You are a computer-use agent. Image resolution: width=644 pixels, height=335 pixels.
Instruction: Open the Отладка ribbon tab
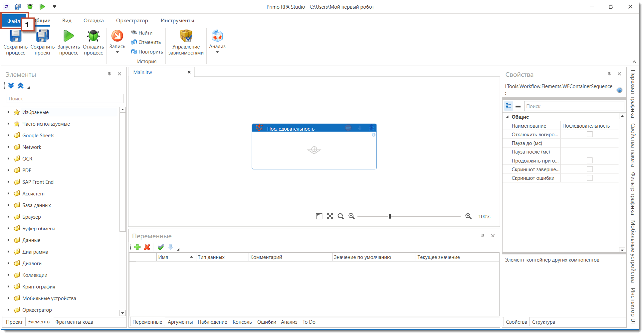click(x=94, y=21)
